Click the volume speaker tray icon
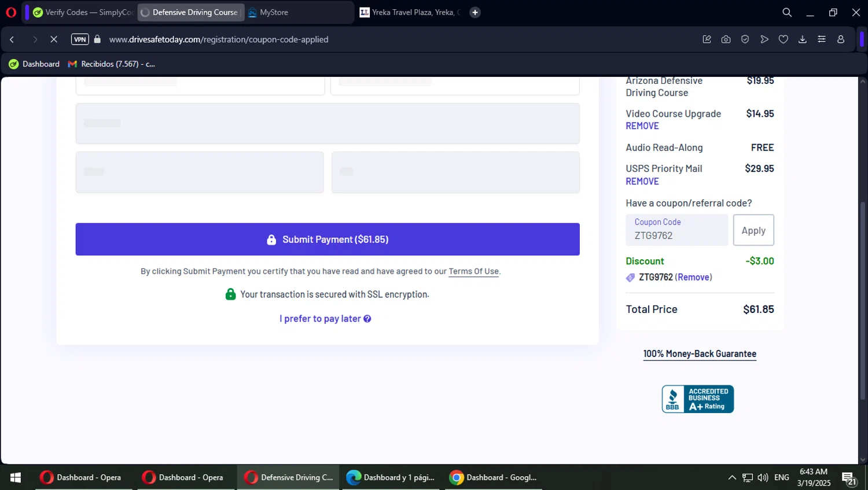Viewport: 868px width, 490px height. tap(763, 477)
